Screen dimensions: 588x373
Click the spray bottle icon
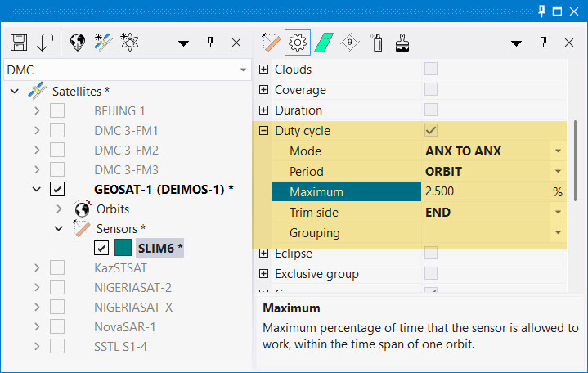tap(377, 42)
